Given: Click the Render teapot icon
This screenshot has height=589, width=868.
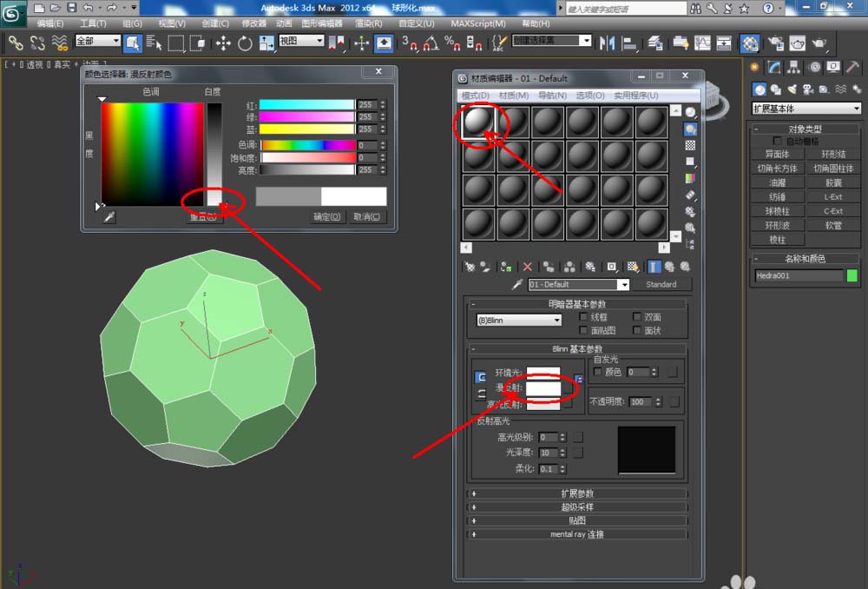Looking at the screenshot, I should click(819, 43).
